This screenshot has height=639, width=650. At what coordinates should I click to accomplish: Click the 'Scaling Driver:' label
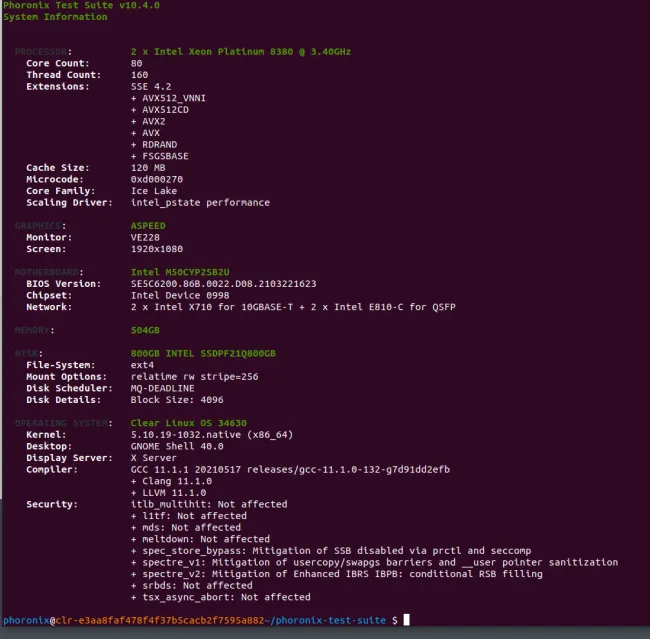(x=69, y=203)
